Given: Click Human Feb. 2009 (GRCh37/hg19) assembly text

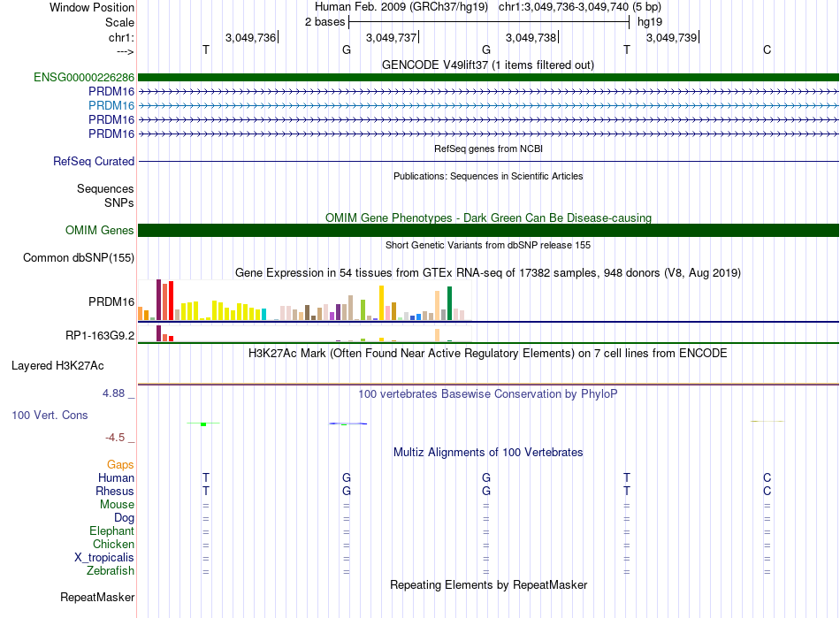Looking at the screenshot, I should click(401, 7).
